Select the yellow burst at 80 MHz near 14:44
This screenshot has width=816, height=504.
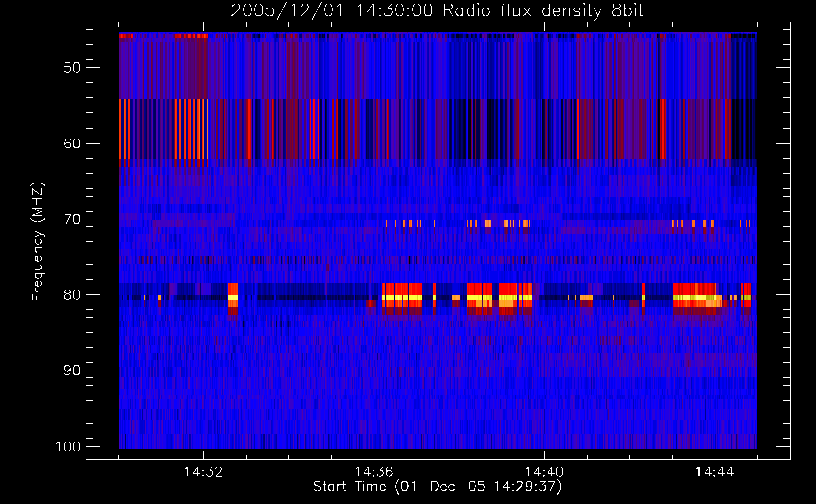[694, 298]
